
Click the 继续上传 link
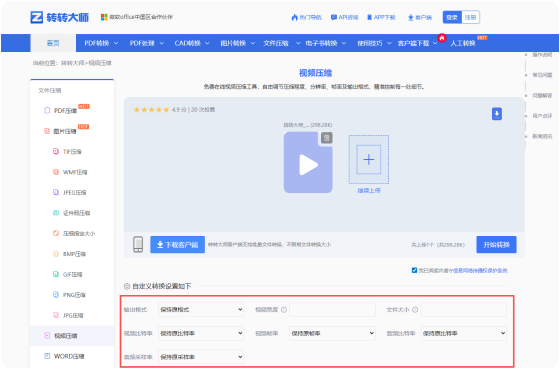[369, 190]
